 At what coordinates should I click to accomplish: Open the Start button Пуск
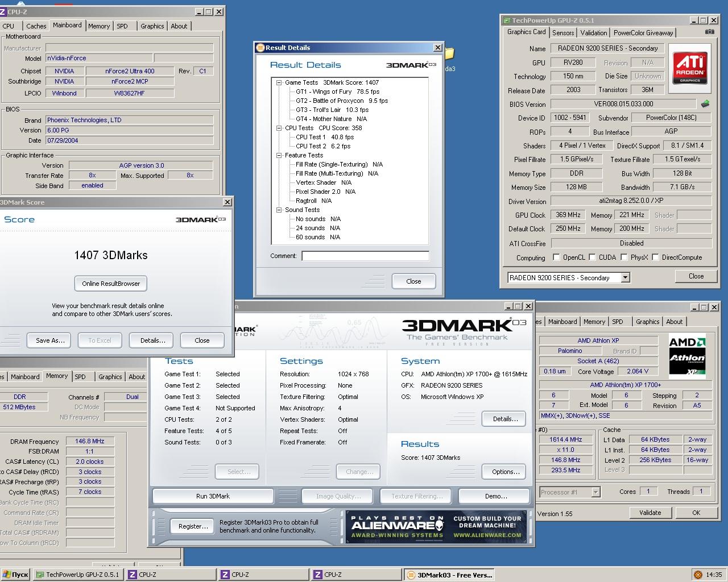pos(15,575)
